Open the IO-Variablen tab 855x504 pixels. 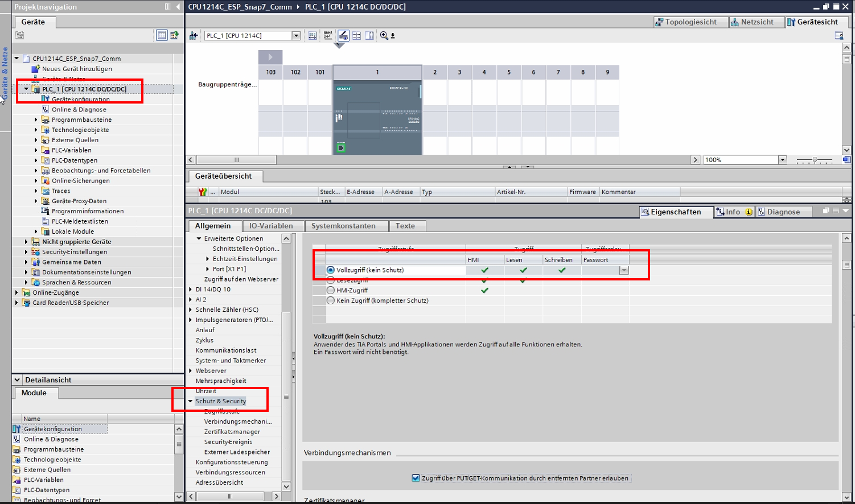pyautogui.click(x=271, y=226)
